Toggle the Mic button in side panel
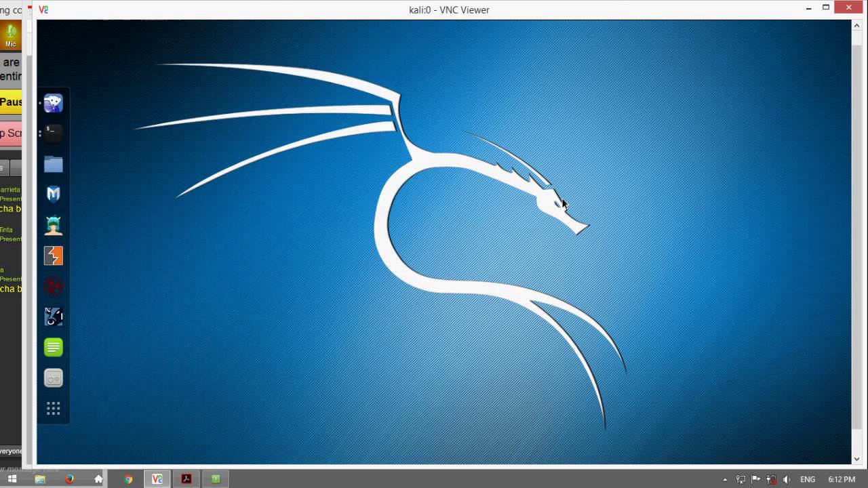Image resolution: width=868 pixels, height=488 pixels. (11, 36)
